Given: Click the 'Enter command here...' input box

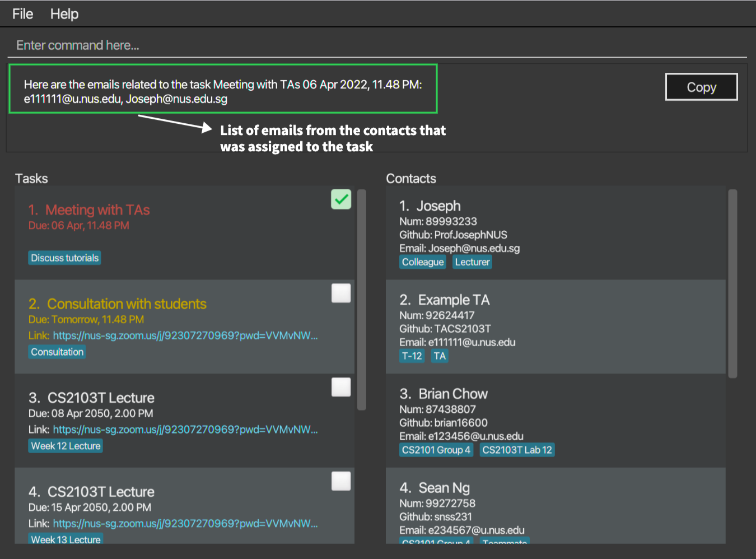Looking at the screenshot, I should click(377, 45).
